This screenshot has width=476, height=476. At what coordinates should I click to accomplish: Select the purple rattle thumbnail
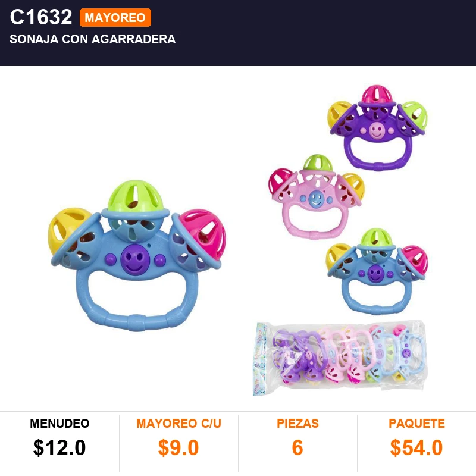tap(377, 127)
